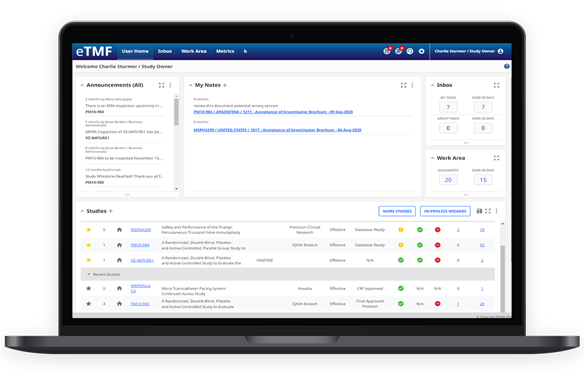Click the save icon in Studies panel
The height and width of the screenshot is (374, 585).
pos(479,211)
